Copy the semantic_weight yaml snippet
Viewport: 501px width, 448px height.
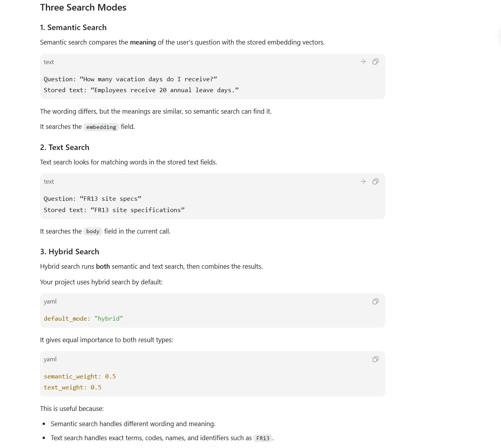tap(375, 359)
